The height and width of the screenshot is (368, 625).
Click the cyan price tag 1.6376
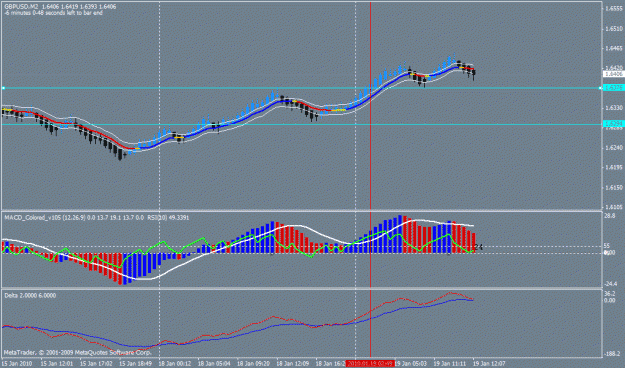click(x=613, y=88)
